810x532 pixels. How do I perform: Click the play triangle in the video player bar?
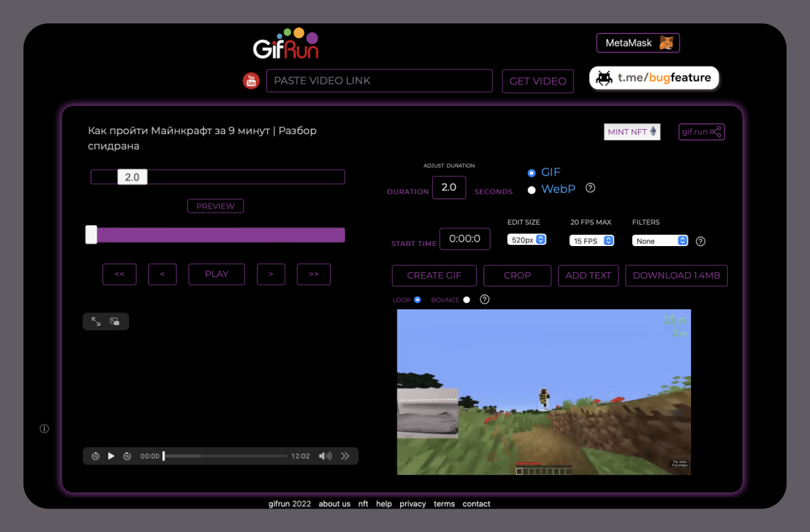click(x=111, y=456)
